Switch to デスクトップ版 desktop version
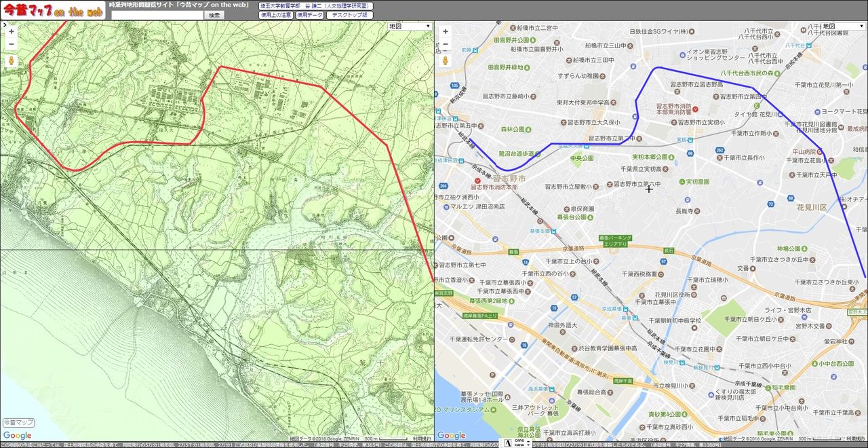The width and height of the screenshot is (868, 448). (x=350, y=15)
